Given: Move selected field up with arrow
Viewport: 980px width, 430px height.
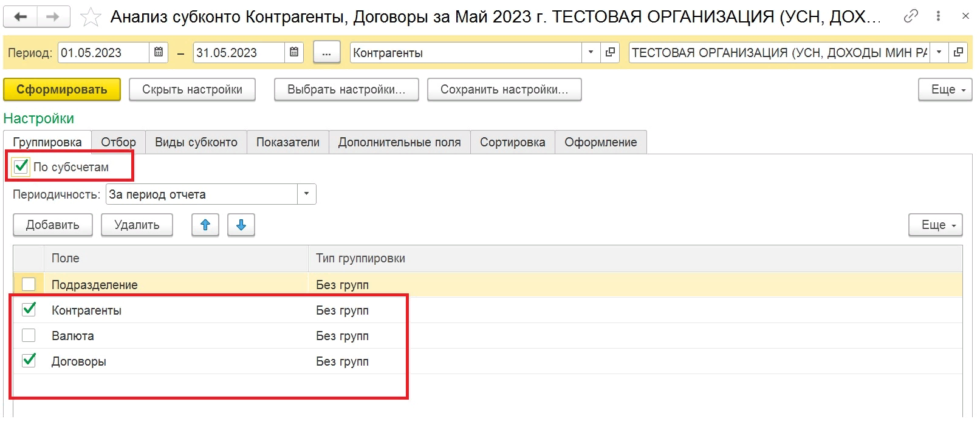Looking at the screenshot, I should (205, 225).
